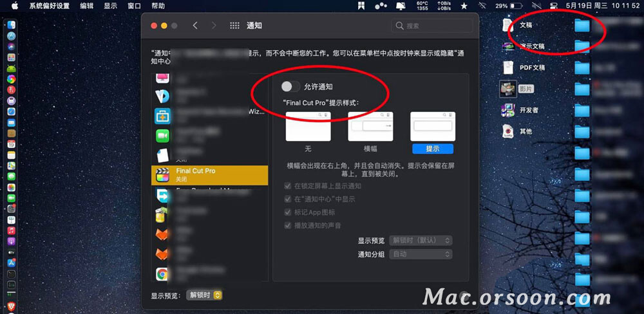
Task: Choose the 提示 alert style
Action: point(433,126)
